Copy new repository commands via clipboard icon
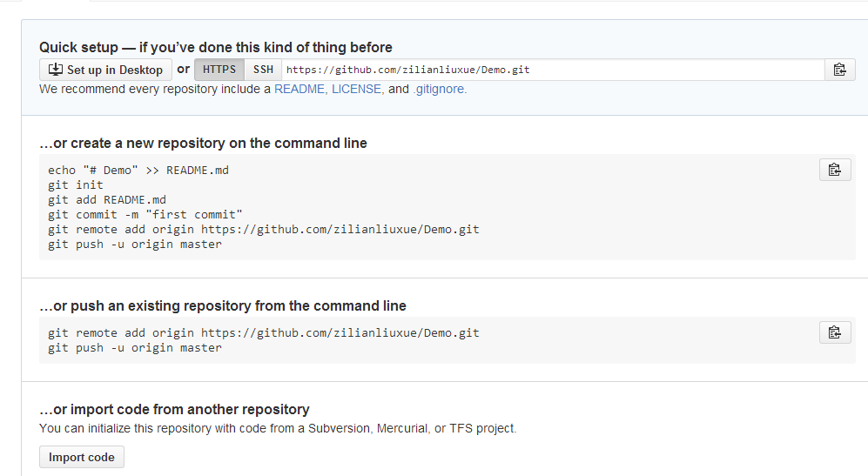 [x=835, y=170]
